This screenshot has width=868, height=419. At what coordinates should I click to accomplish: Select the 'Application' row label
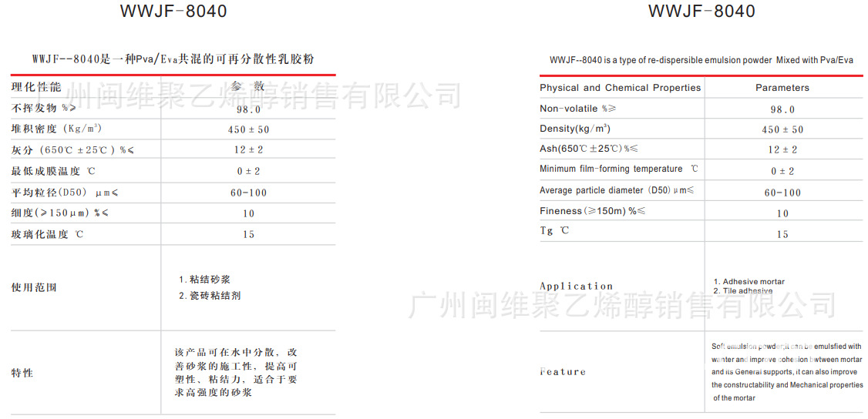pyautogui.click(x=577, y=287)
